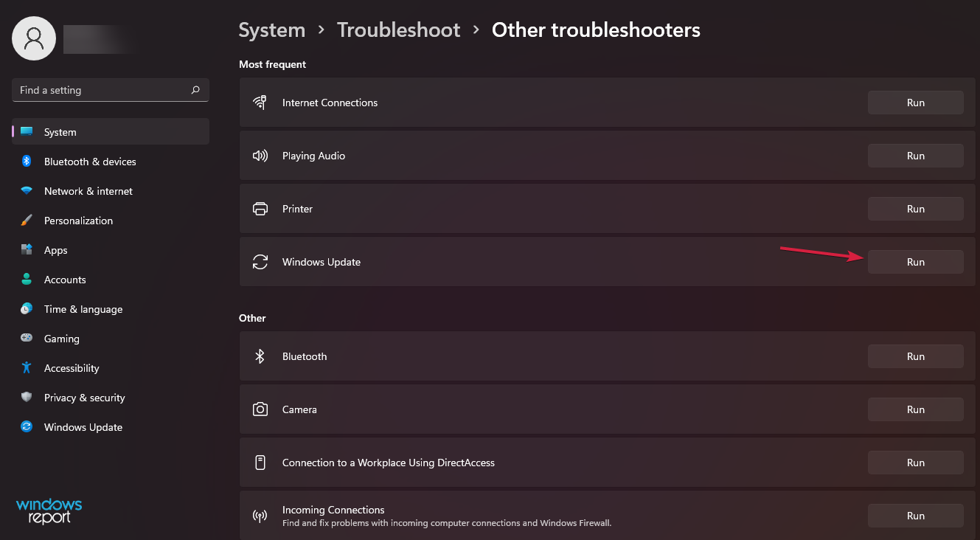Click the Windows Update sidebar icon
Image resolution: width=980 pixels, height=540 pixels.
coord(27,427)
